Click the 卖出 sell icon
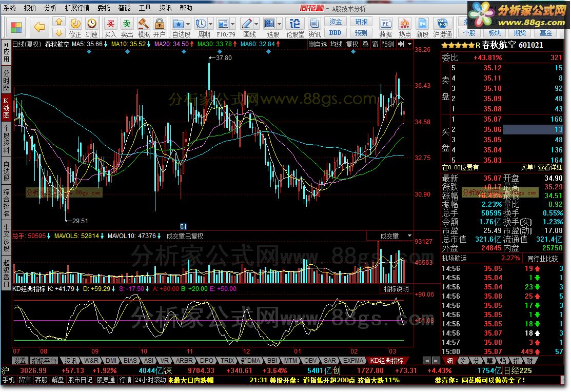Image resolution: width=571 pixels, height=392 pixels. click(x=127, y=28)
